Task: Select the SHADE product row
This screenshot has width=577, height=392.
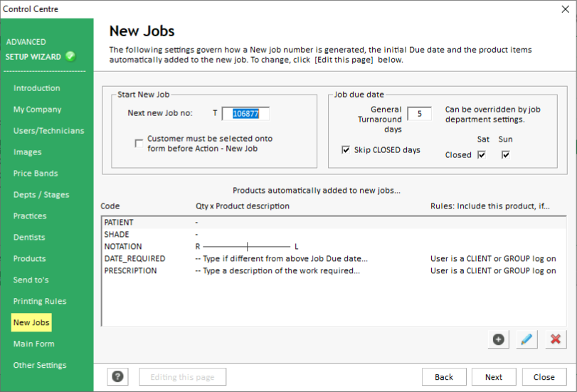Action: 334,235
